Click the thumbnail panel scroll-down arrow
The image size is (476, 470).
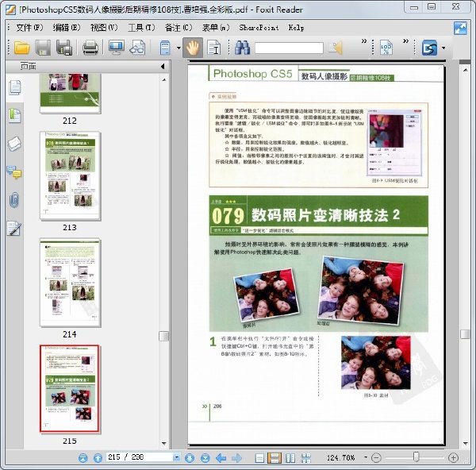pos(164,444)
